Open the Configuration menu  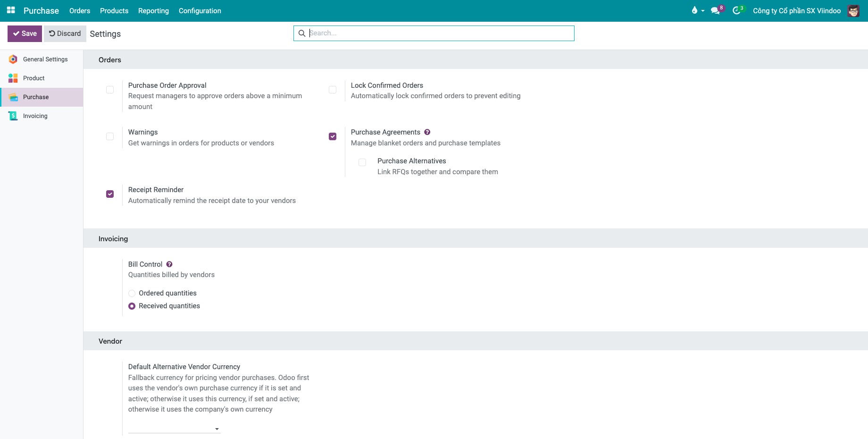(200, 11)
